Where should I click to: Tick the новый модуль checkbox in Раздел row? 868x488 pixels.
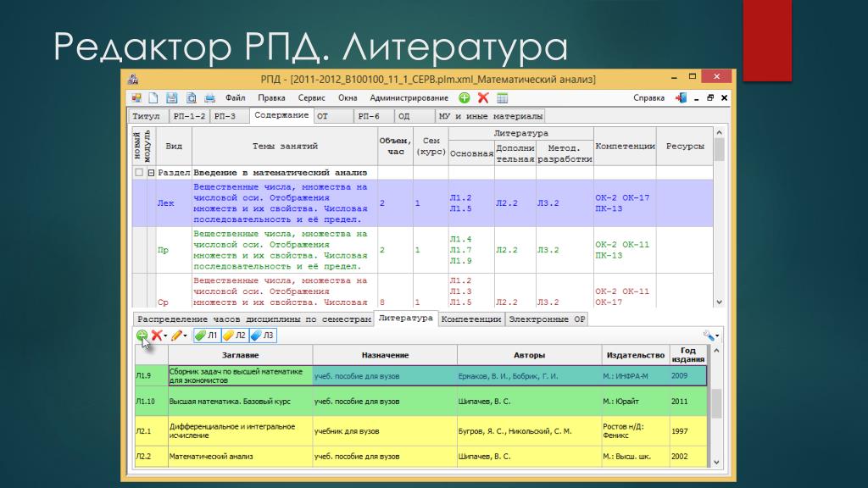click(139, 173)
